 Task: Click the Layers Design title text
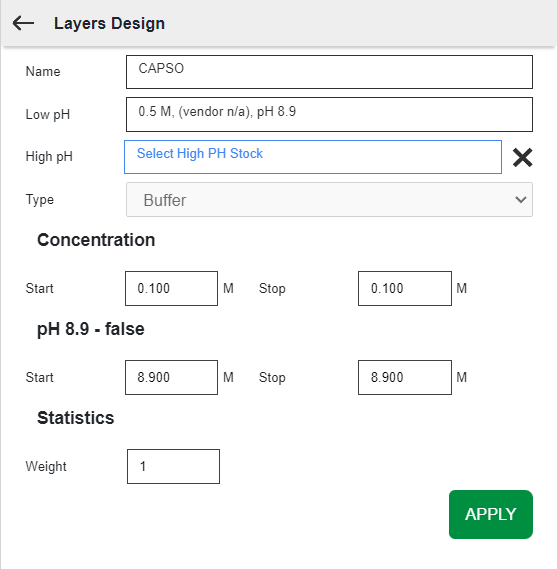[109, 23]
